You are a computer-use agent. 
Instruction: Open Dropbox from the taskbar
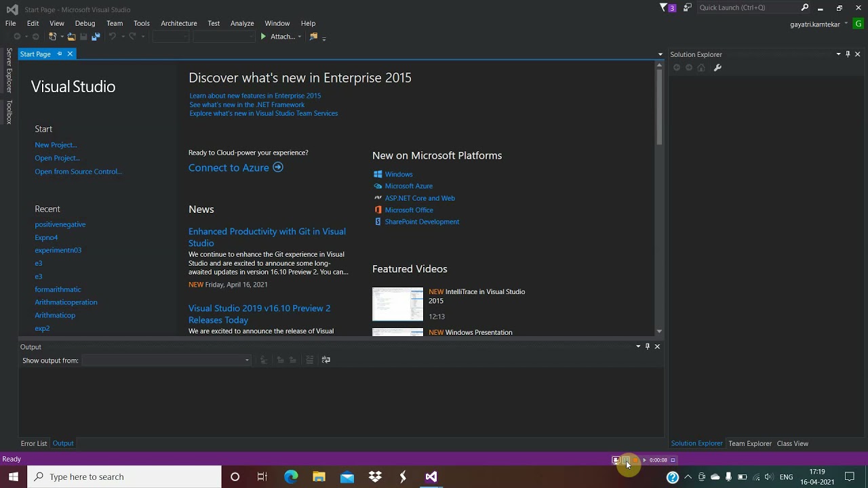[375, 476]
